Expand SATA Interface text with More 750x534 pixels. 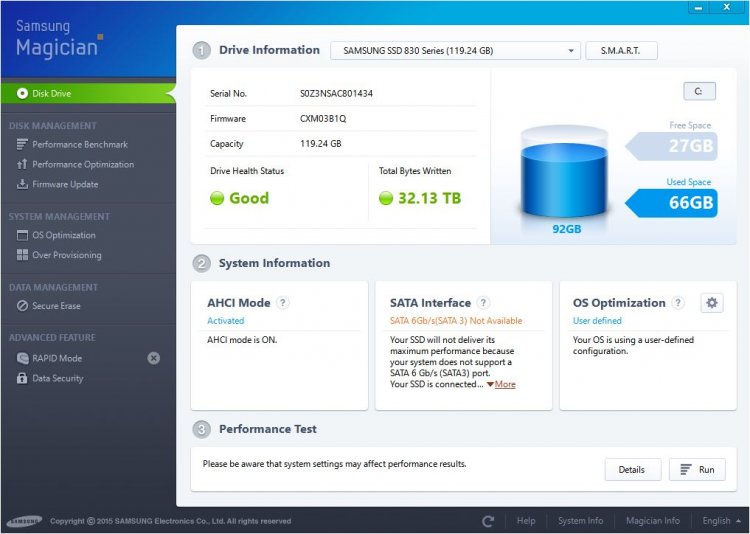click(503, 384)
